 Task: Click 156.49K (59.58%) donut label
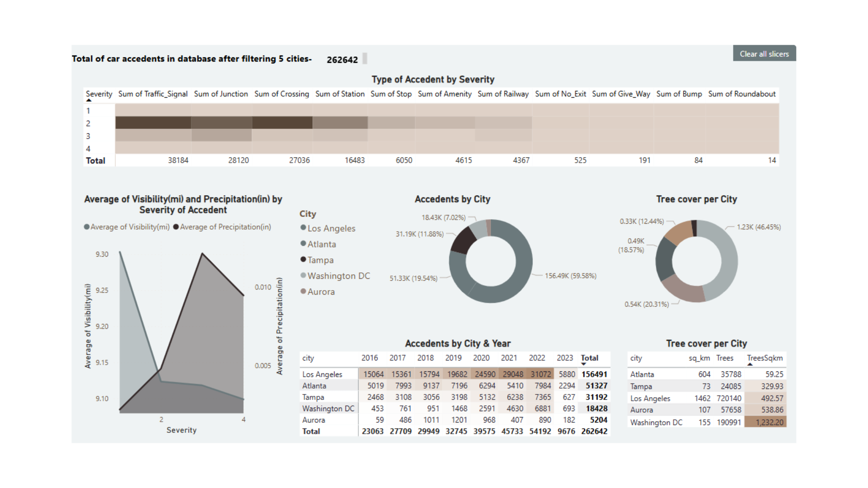(x=571, y=276)
